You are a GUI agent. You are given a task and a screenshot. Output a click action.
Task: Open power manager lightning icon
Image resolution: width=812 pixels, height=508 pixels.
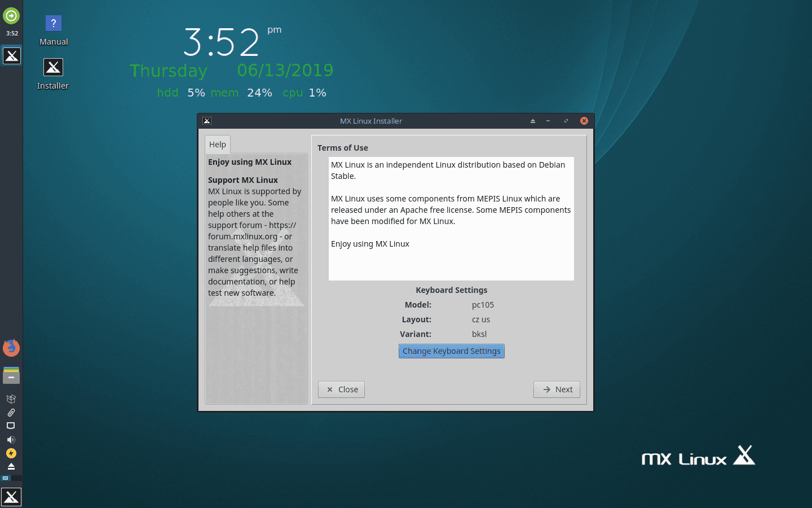click(x=11, y=453)
